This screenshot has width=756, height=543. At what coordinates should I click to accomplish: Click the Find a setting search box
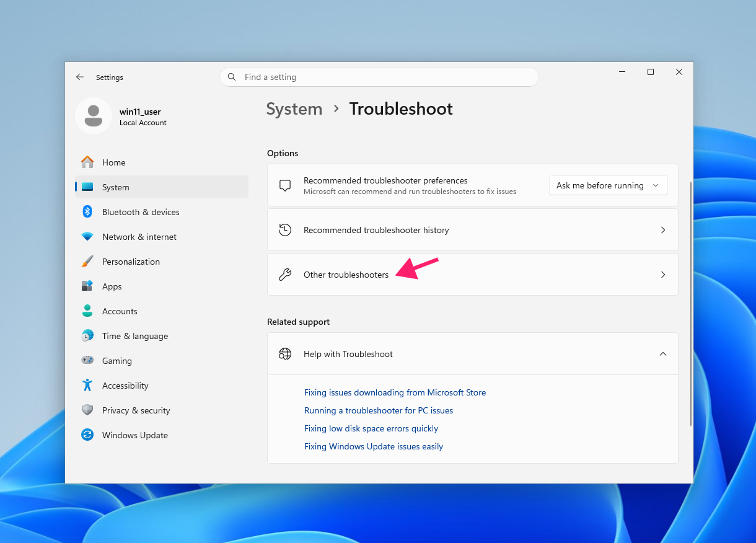click(x=379, y=77)
